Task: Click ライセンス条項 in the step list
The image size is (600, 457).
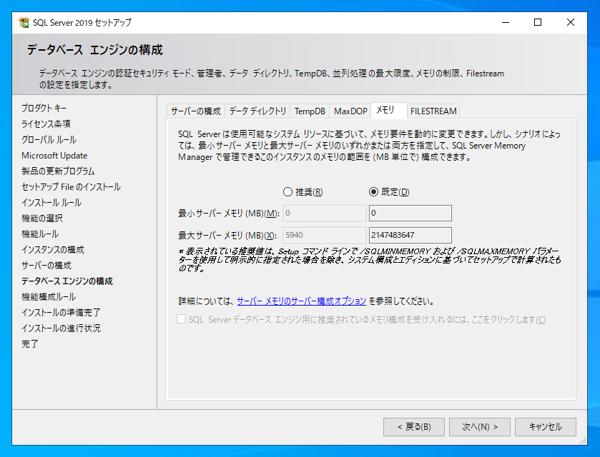Action: [46, 124]
